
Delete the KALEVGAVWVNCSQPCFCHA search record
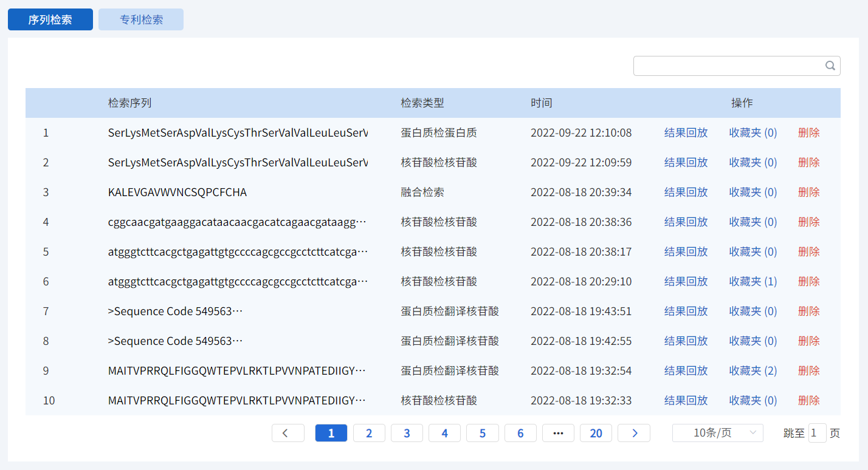809,192
